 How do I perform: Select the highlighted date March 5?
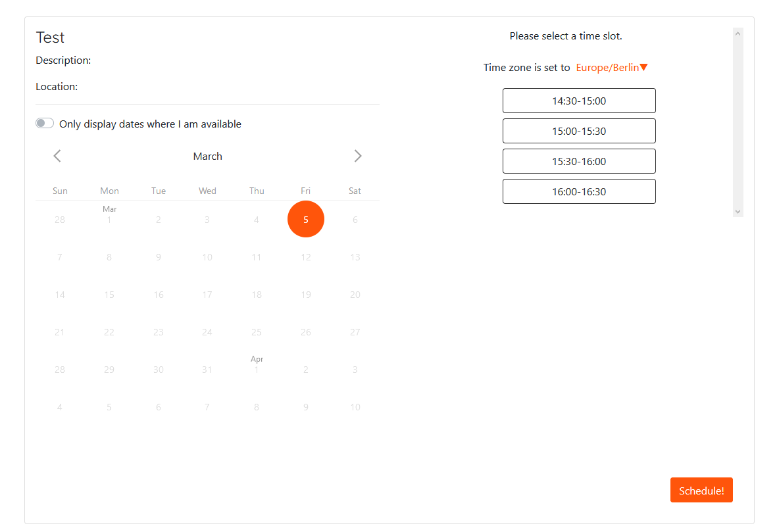tap(306, 219)
